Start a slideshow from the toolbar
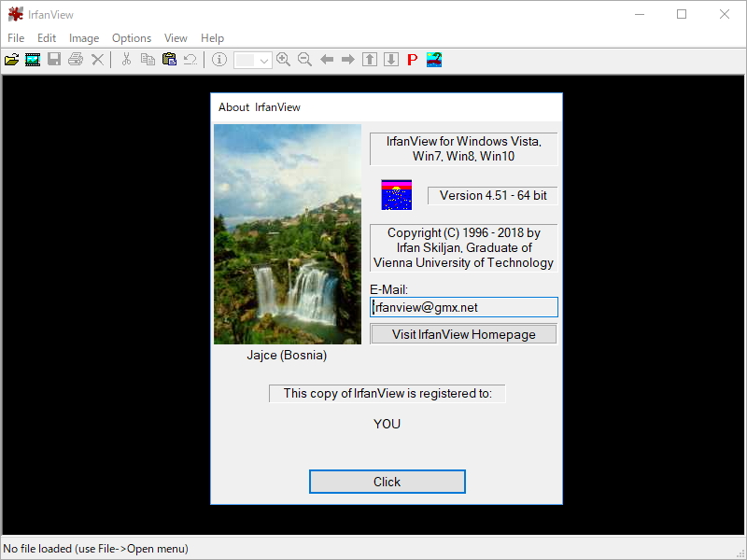 (32, 59)
